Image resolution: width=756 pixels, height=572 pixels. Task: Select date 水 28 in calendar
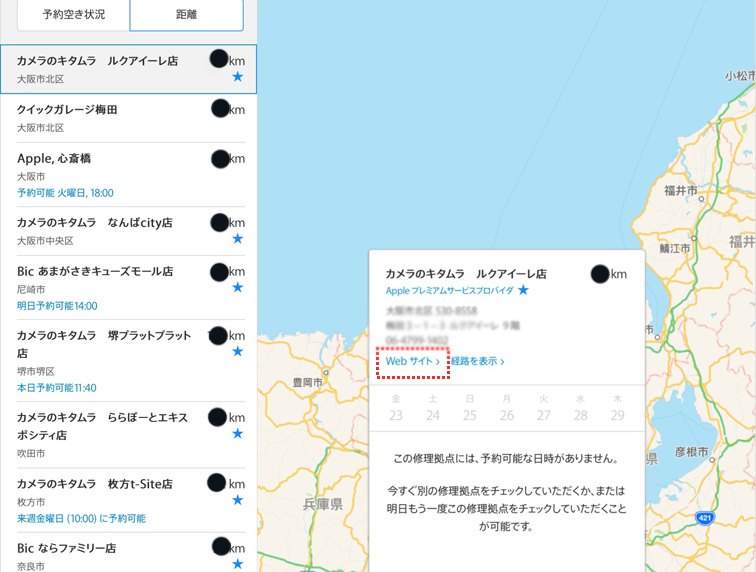[x=580, y=408]
